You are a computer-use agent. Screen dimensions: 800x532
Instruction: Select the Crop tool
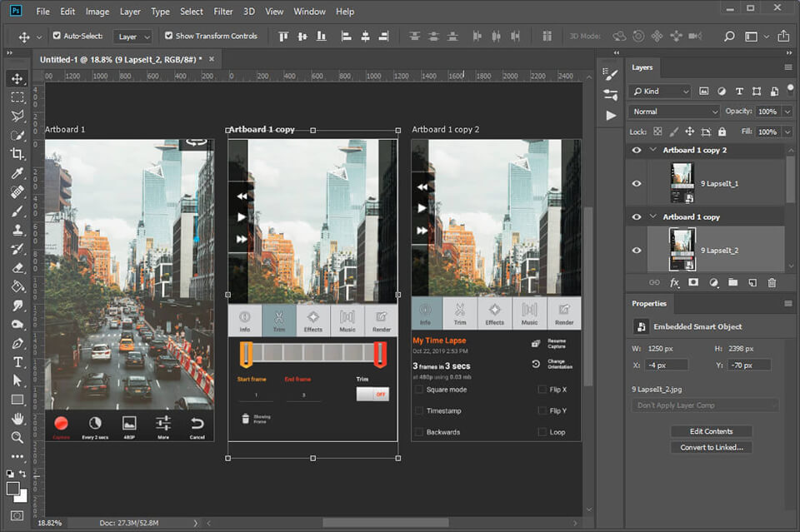tap(17, 154)
